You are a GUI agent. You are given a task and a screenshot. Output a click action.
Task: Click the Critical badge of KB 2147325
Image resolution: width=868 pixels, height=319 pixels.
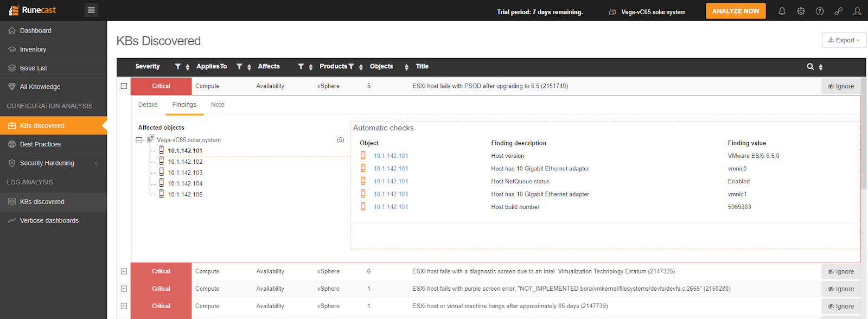[x=161, y=271]
